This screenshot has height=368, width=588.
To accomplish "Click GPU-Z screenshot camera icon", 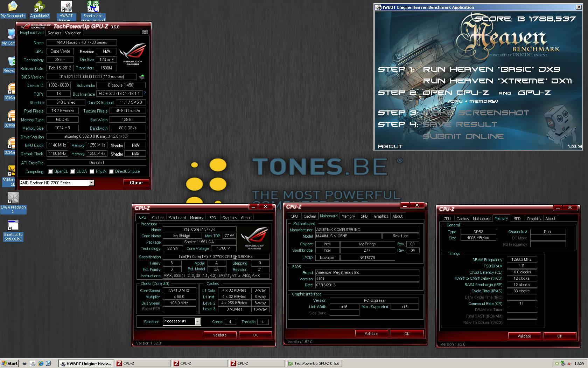I will click(145, 32).
